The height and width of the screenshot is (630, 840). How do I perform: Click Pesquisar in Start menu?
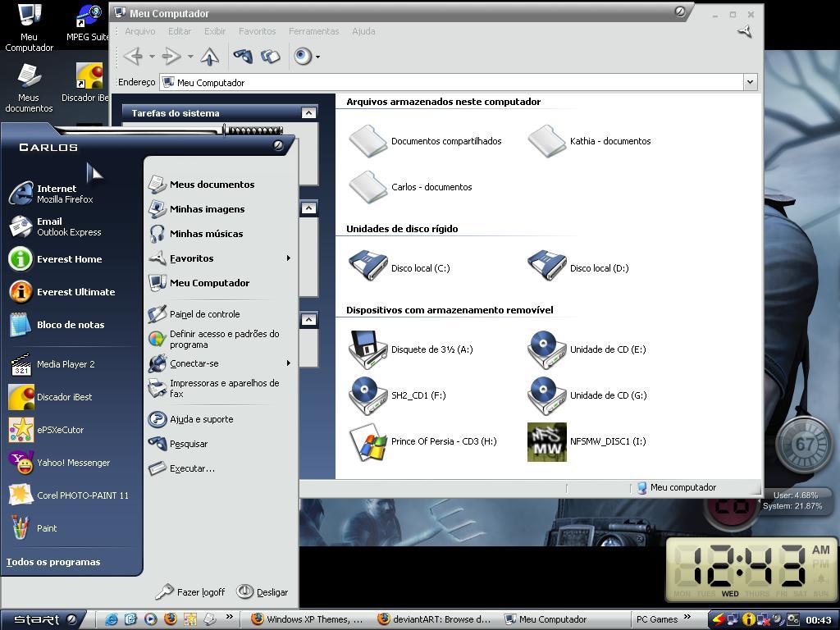click(221, 444)
